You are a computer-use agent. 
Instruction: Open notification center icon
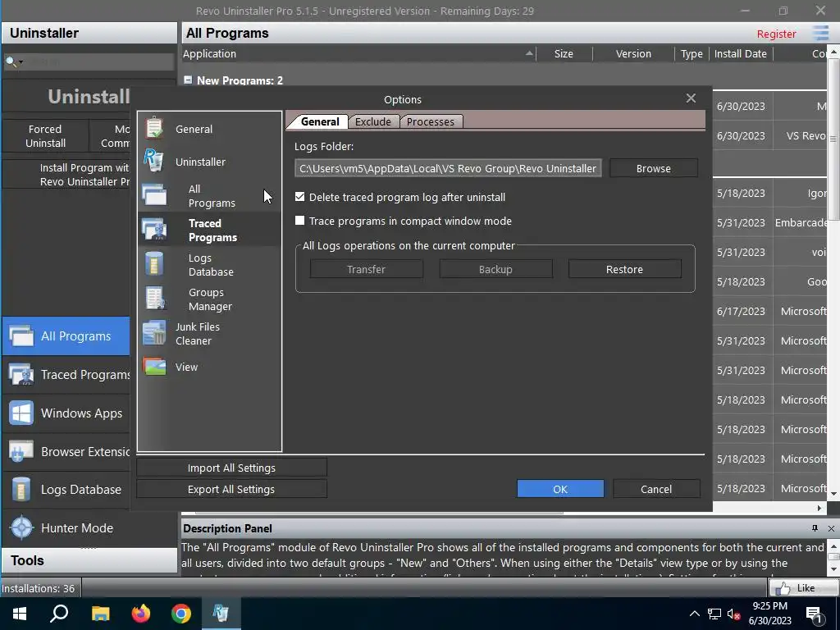(x=815, y=614)
